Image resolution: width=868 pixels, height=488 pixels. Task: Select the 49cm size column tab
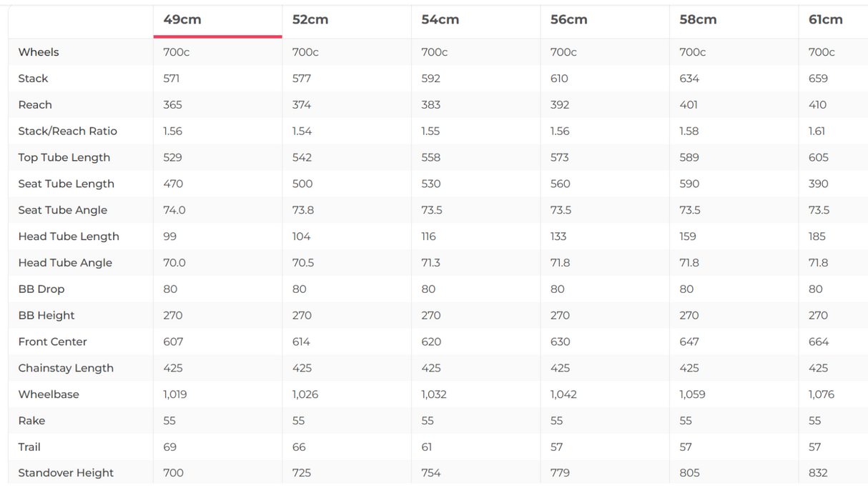182,20
